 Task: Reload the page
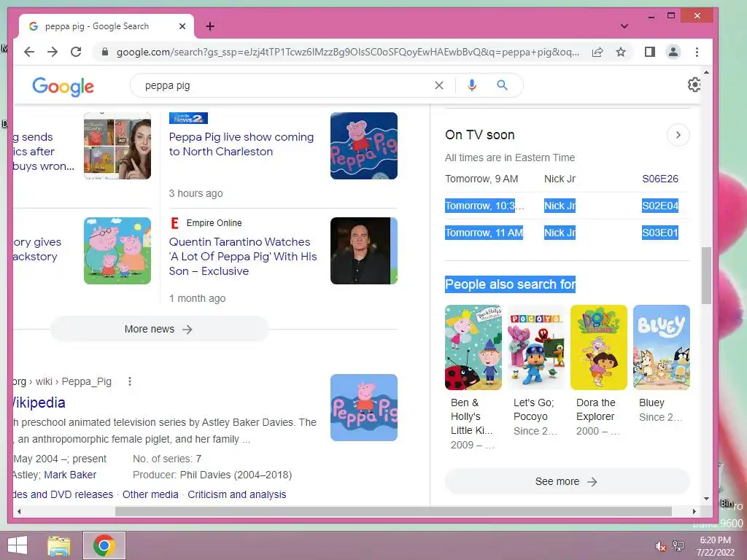point(76,52)
